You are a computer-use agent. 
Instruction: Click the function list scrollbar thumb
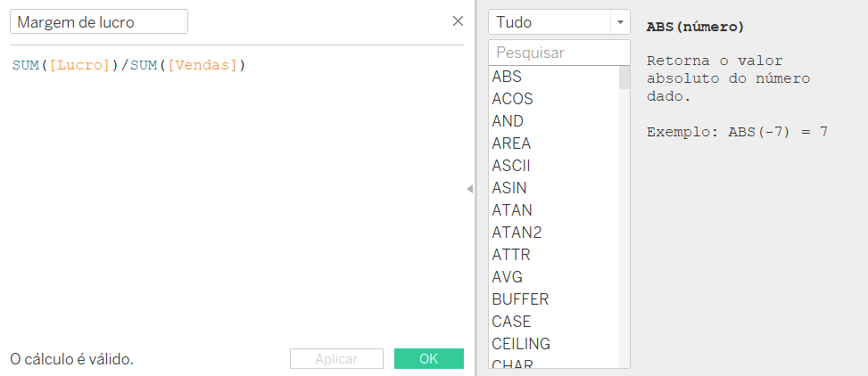coord(624,78)
